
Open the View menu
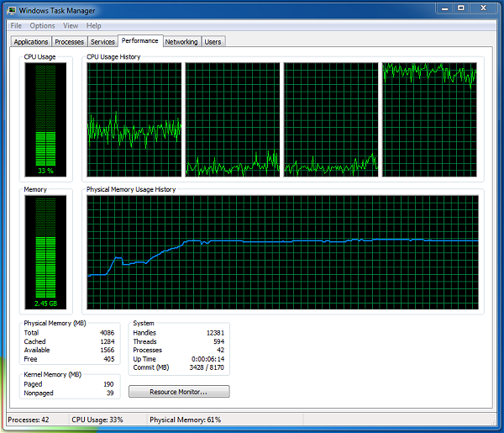pyautogui.click(x=71, y=25)
